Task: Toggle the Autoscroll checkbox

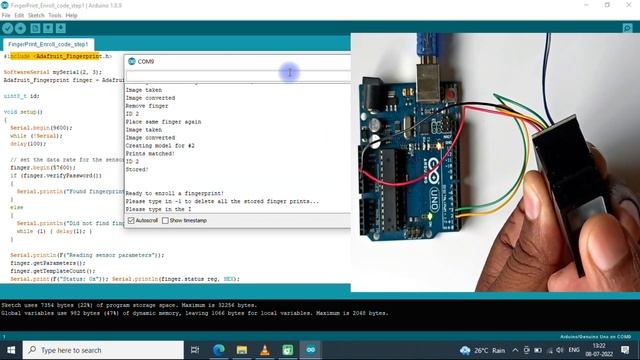Action: coord(131,220)
